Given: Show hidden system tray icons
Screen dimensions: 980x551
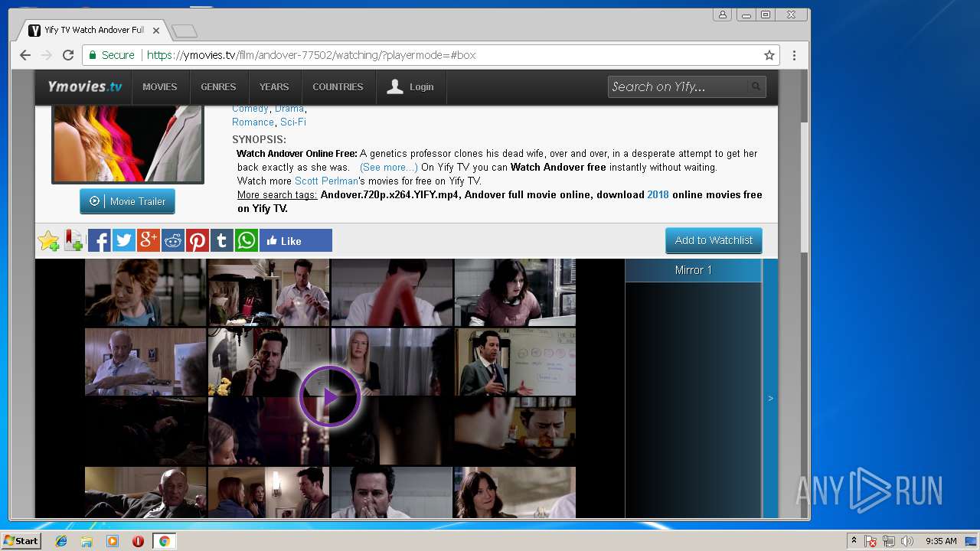Looking at the screenshot, I should (x=854, y=541).
